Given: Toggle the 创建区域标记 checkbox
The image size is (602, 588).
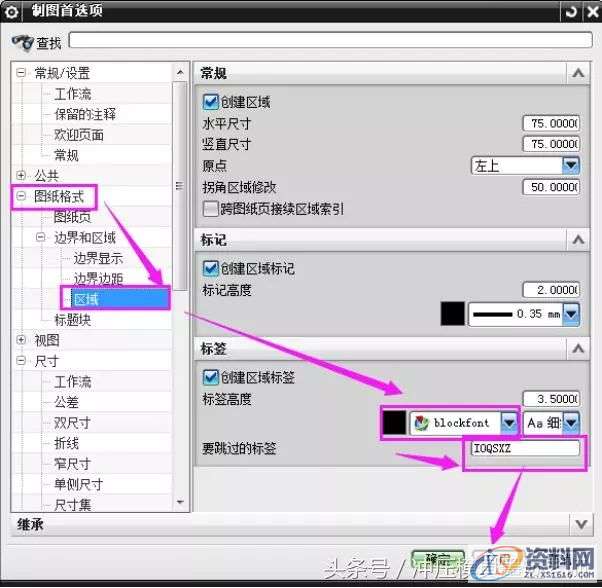Looking at the screenshot, I should coord(210,268).
